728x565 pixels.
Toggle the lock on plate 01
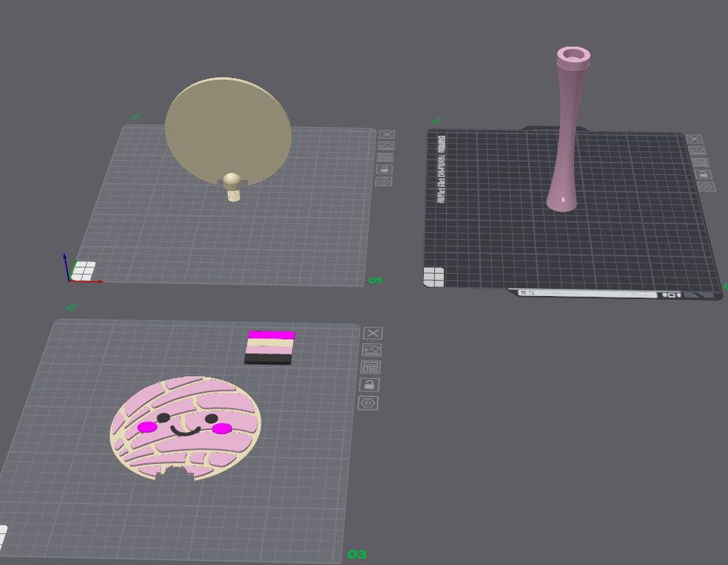click(x=384, y=170)
